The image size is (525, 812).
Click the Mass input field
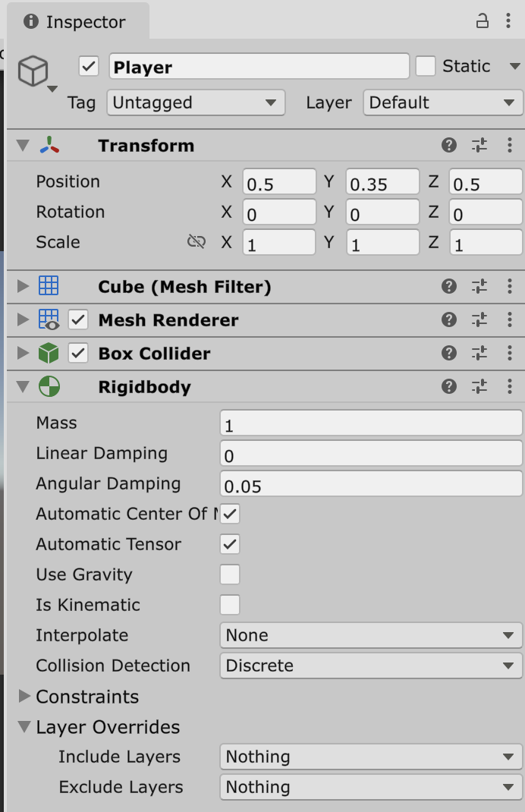(370, 423)
